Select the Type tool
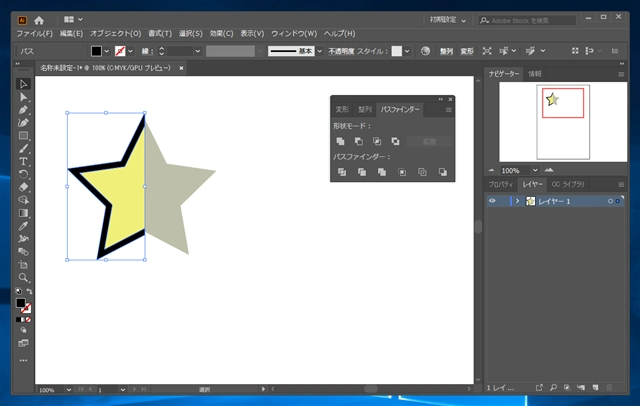Viewport: 640px width, 406px height. coord(23,161)
